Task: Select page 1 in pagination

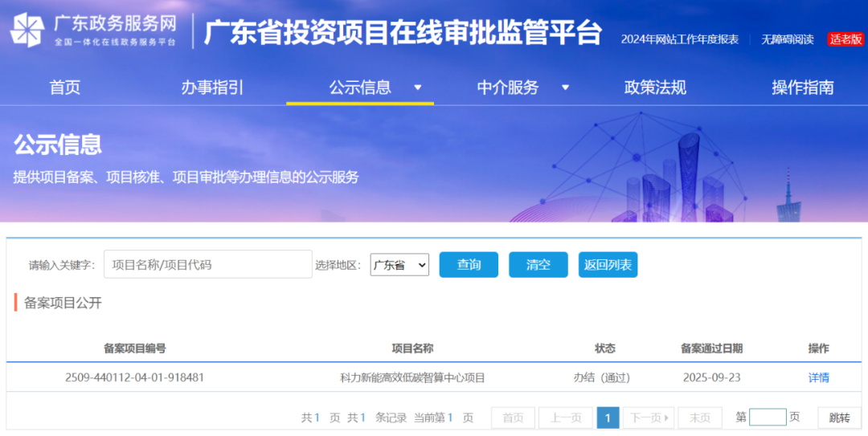Action: coord(608,418)
